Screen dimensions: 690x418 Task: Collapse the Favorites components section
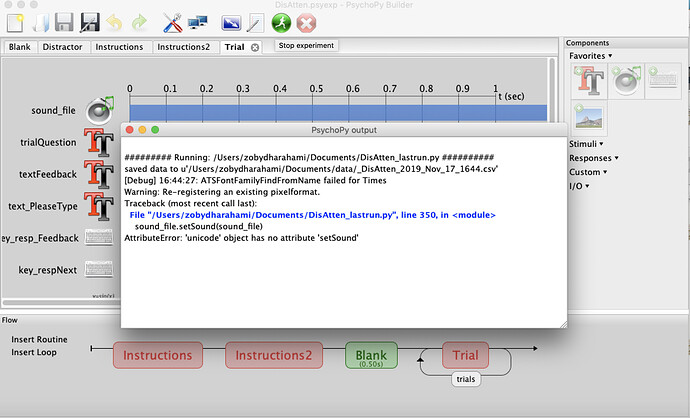point(591,56)
